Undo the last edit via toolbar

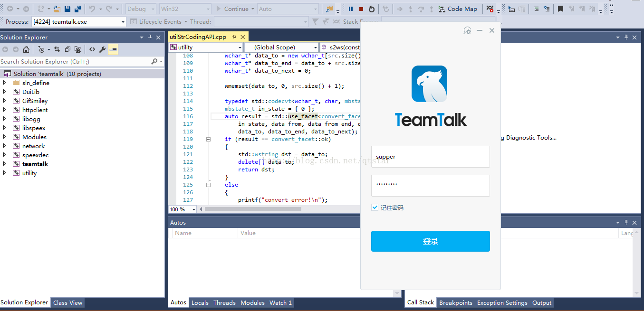pyautogui.click(x=92, y=9)
